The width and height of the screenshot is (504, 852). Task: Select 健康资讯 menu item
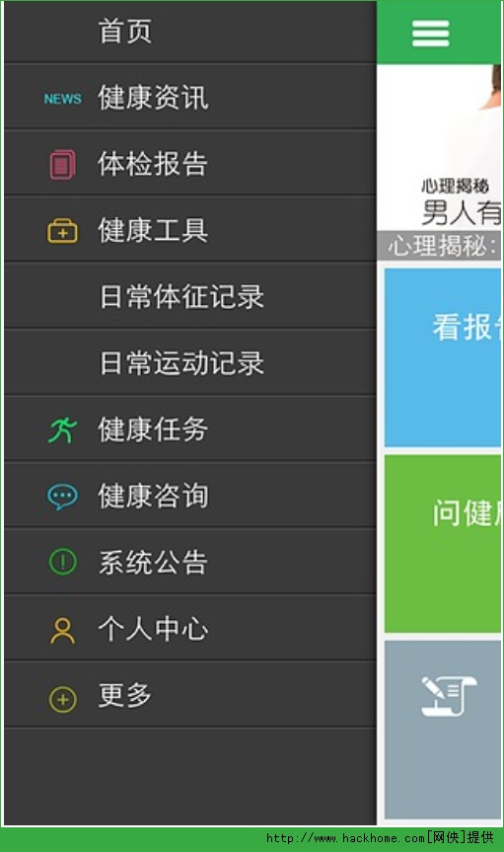(x=190, y=98)
